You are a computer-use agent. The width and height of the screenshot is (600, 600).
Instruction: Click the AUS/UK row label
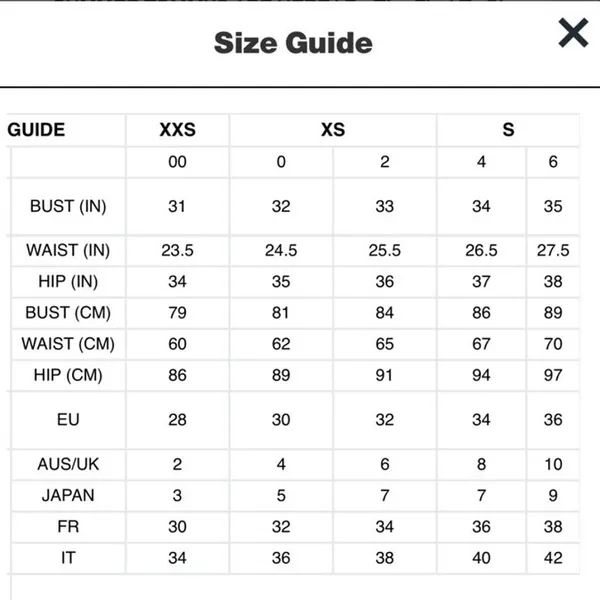[x=68, y=464]
